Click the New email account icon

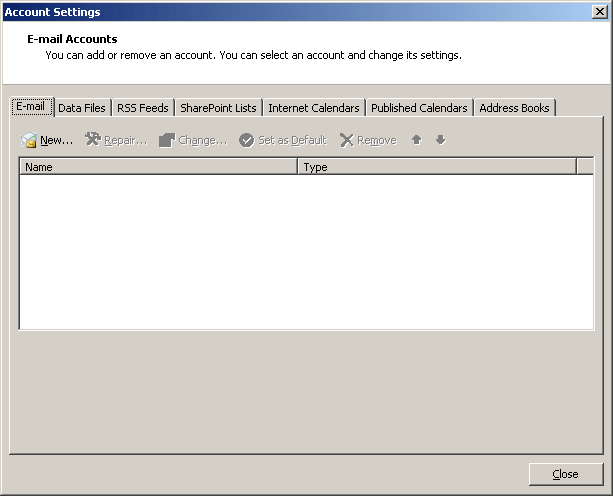30,140
